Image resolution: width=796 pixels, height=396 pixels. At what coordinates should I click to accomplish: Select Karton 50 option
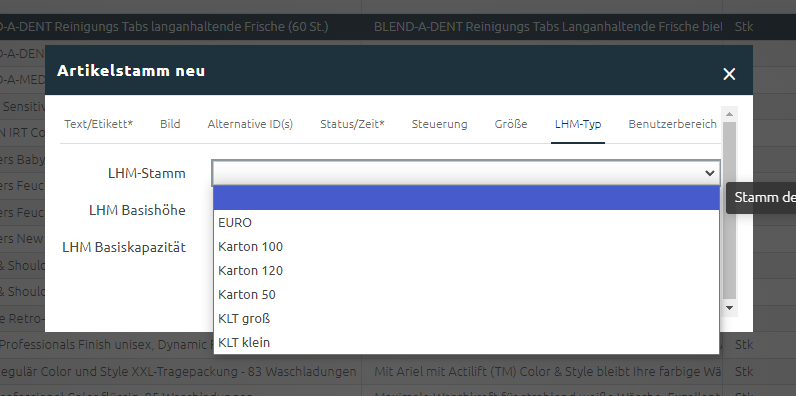pyautogui.click(x=466, y=294)
